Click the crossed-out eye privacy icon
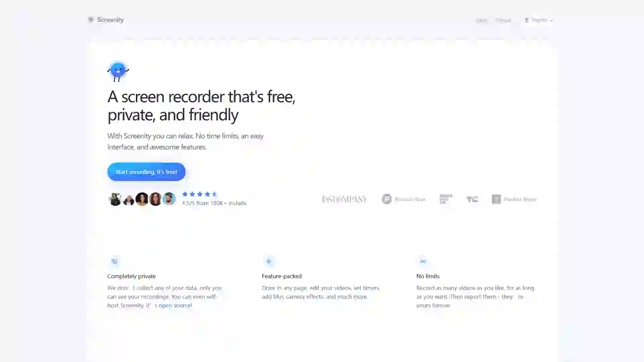 click(x=114, y=261)
